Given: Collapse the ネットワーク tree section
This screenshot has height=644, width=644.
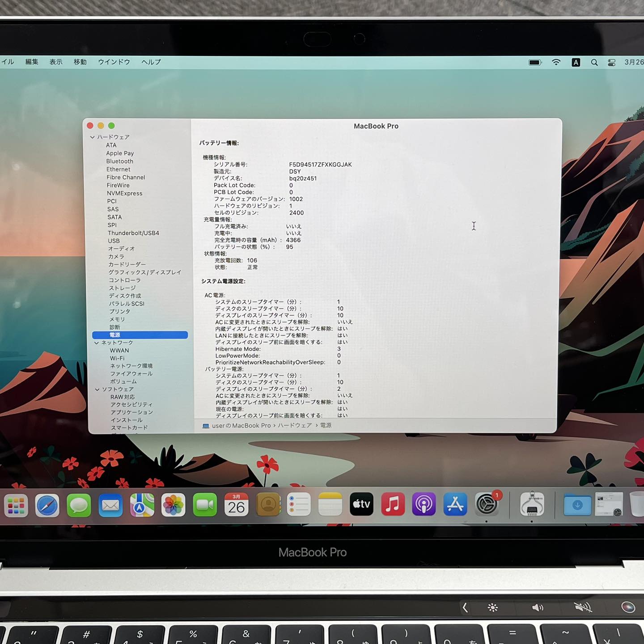Looking at the screenshot, I should 97,343.
